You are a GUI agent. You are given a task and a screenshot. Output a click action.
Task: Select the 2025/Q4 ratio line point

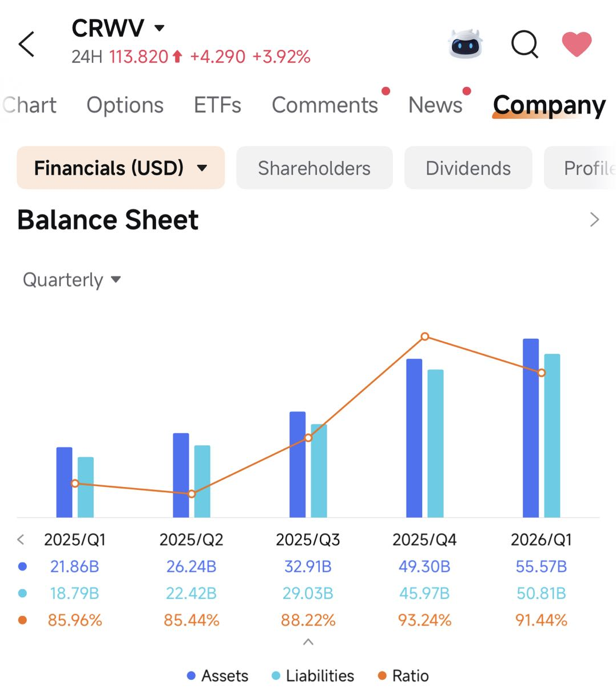(425, 336)
